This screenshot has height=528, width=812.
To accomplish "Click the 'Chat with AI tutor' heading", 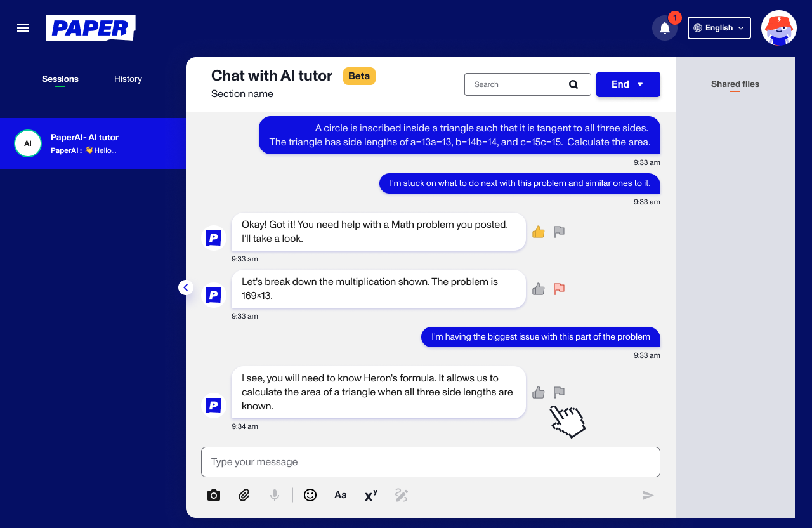I will [x=272, y=76].
